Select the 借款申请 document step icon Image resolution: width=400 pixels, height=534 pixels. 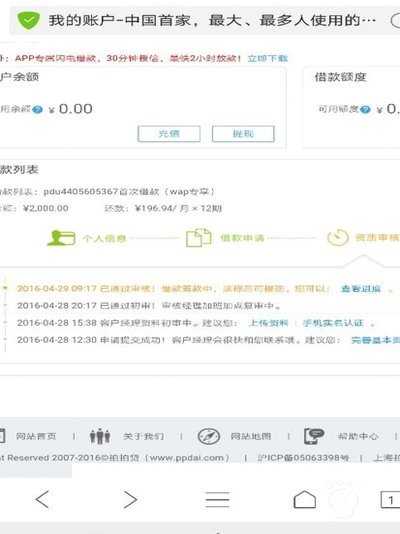click(199, 238)
